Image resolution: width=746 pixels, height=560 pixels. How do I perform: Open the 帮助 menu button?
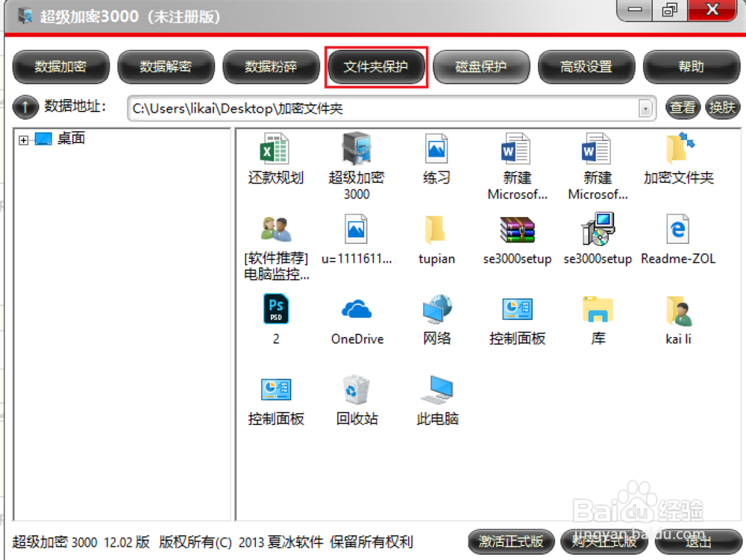692,66
